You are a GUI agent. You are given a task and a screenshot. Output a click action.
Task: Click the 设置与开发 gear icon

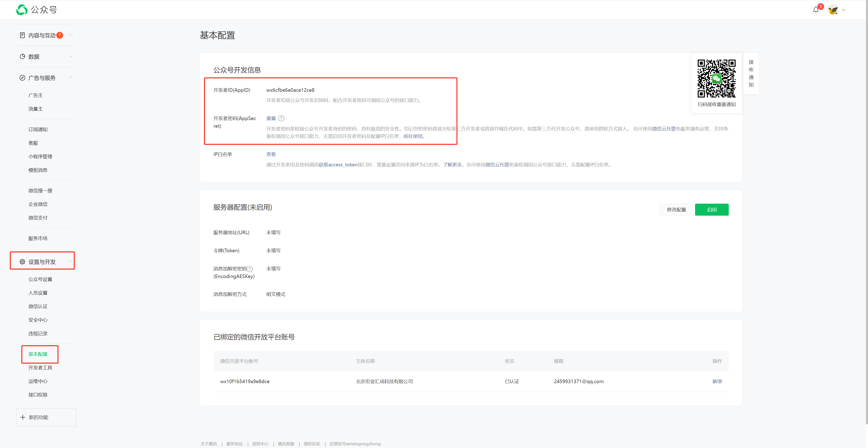point(22,262)
